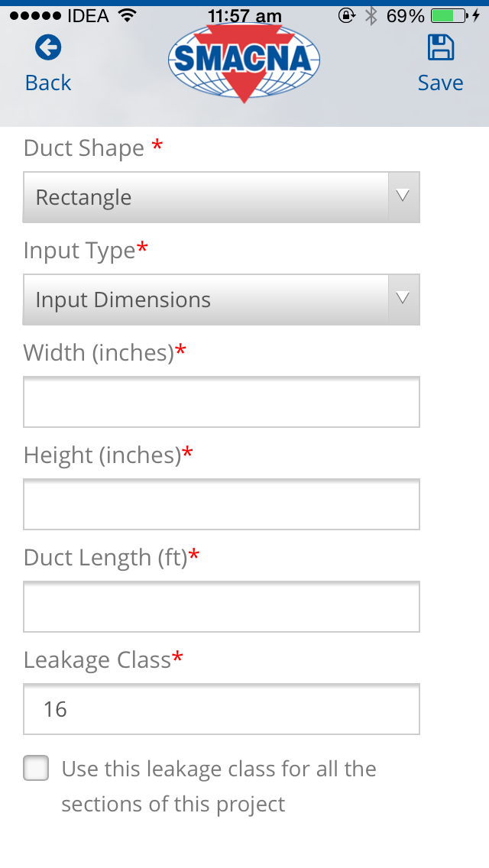
Task: Focus the Width (inches) field
Action: click(x=221, y=402)
